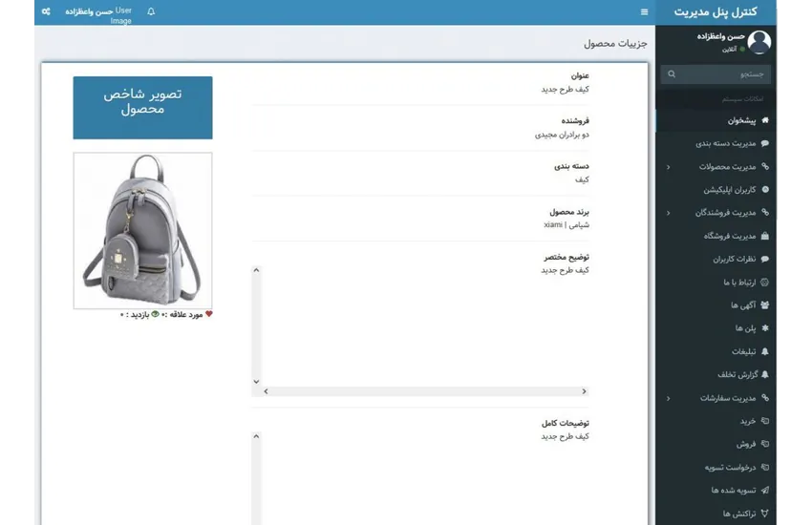
Task: Click the tag icon beside فروش
Action: pos(765,444)
